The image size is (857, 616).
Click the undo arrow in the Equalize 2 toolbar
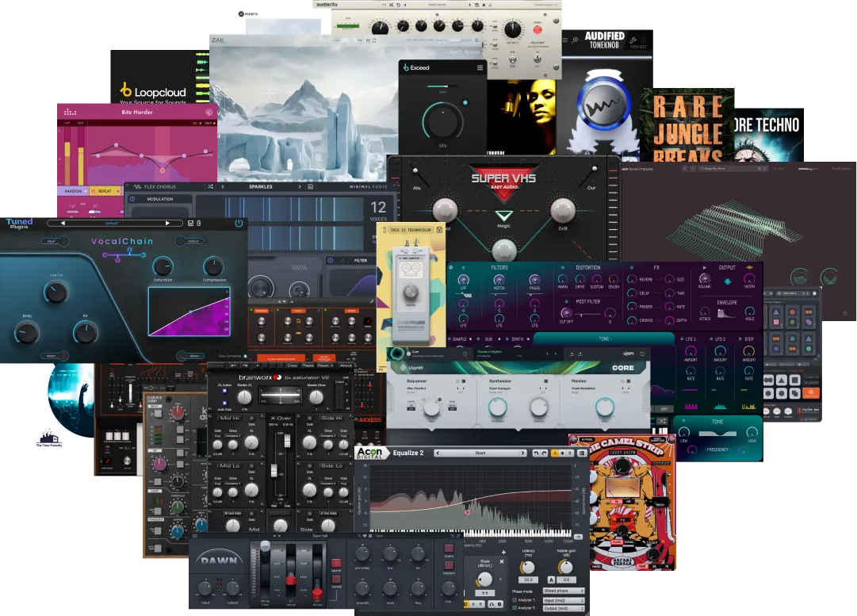(536, 453)
